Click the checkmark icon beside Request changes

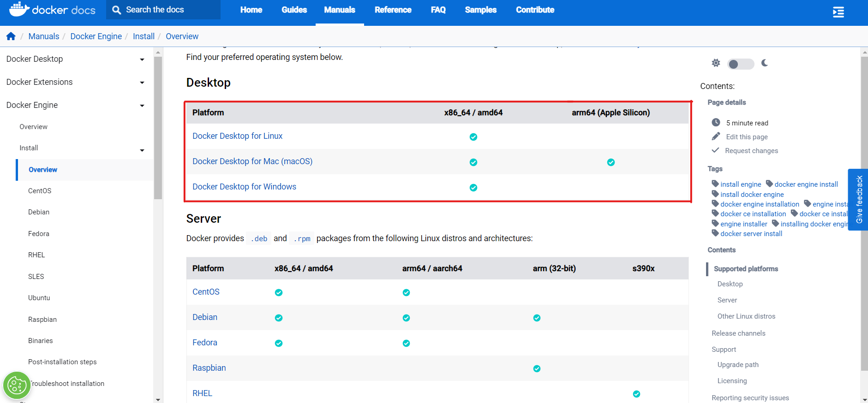click(x=715, y=150)
